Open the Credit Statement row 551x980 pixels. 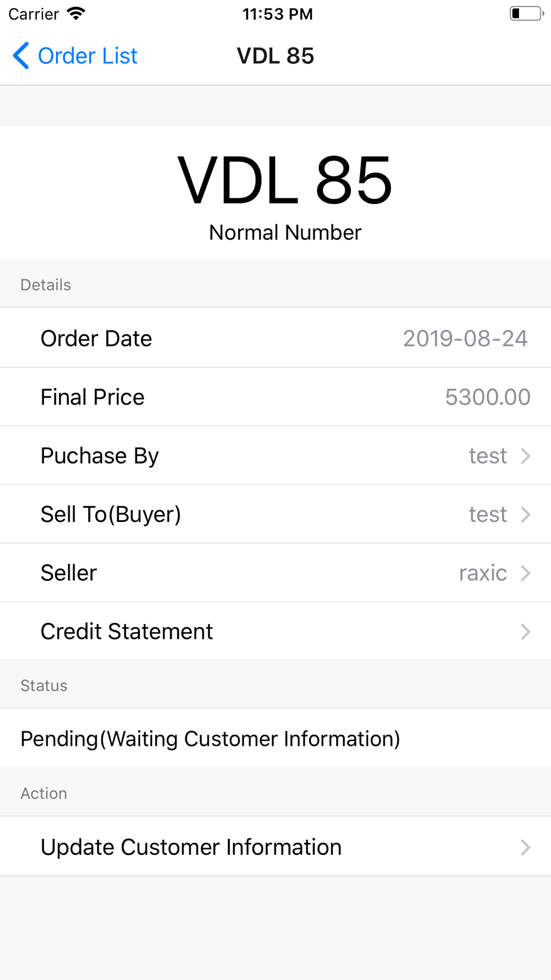[275, 631]
